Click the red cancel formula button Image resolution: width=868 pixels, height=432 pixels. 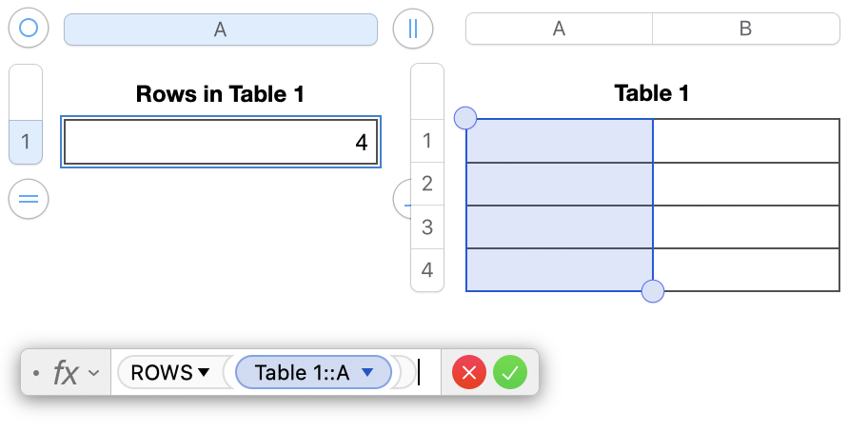pos(468,373)
